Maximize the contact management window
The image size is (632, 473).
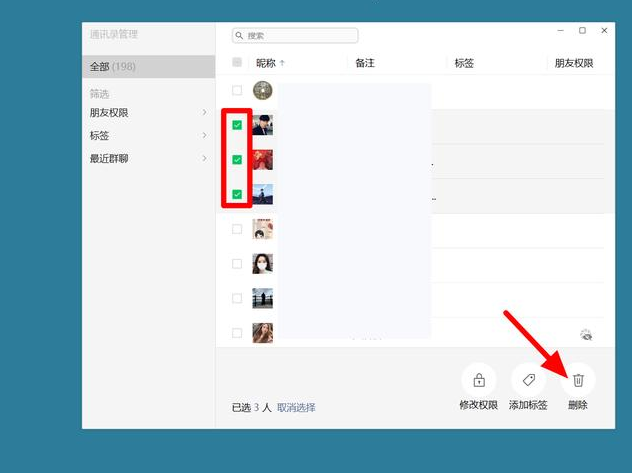[x=582, y=31]
